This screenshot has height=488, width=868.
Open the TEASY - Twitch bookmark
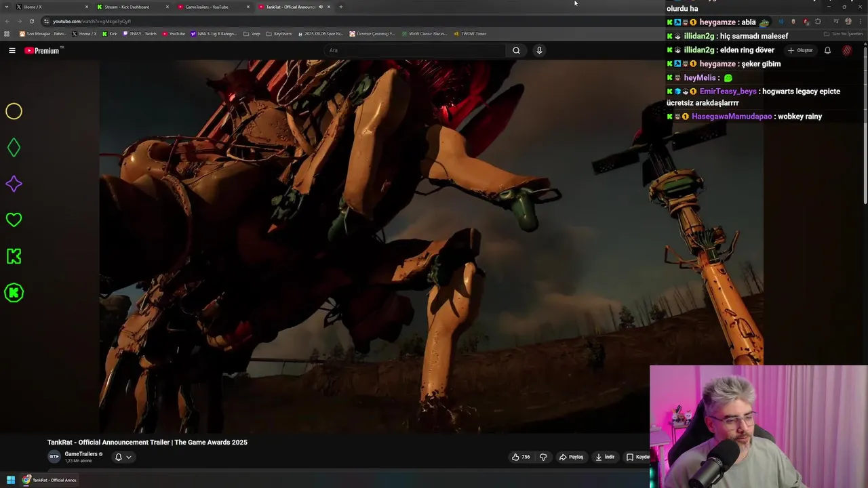tap(140, 34)
